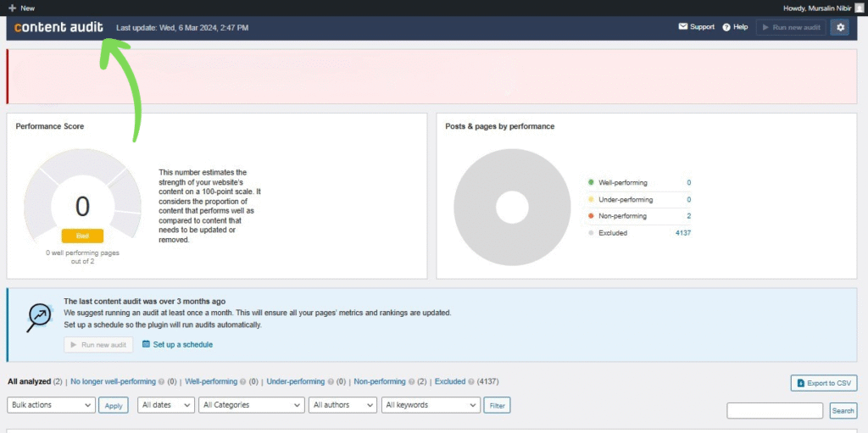Click the Under-performing count 0 in legend
Image resolution: width=868 pixels, height=433 pixels.
(688, 199)
